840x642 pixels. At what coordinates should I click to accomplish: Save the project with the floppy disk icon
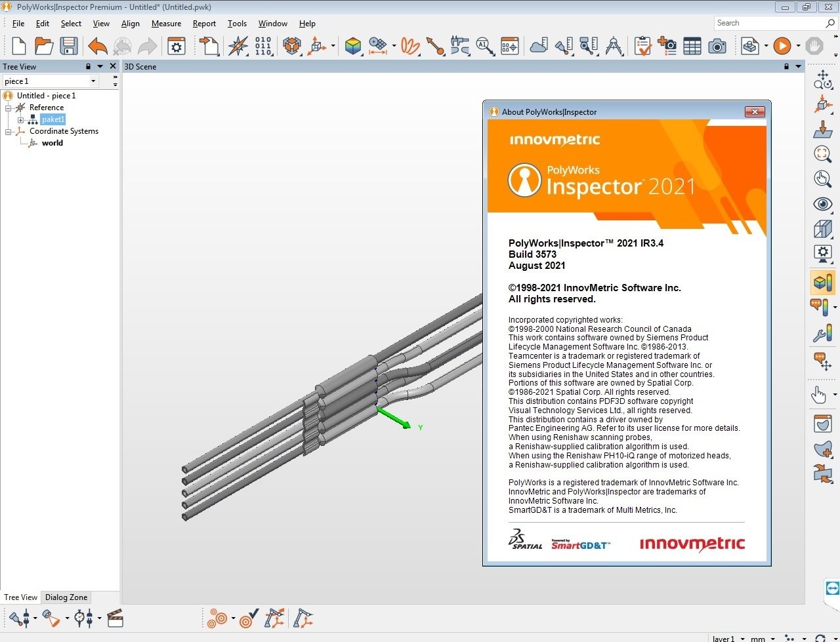click(x=68, y=46)
